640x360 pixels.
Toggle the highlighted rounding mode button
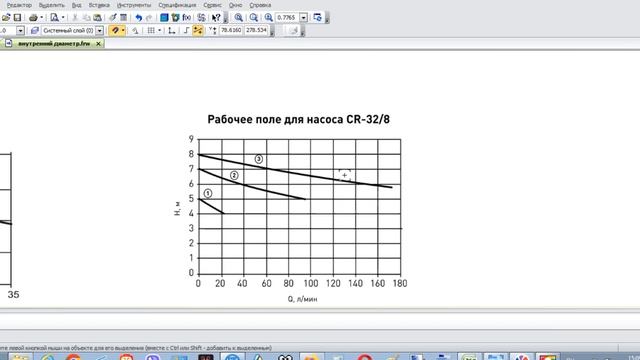click(x=198, y=31)
